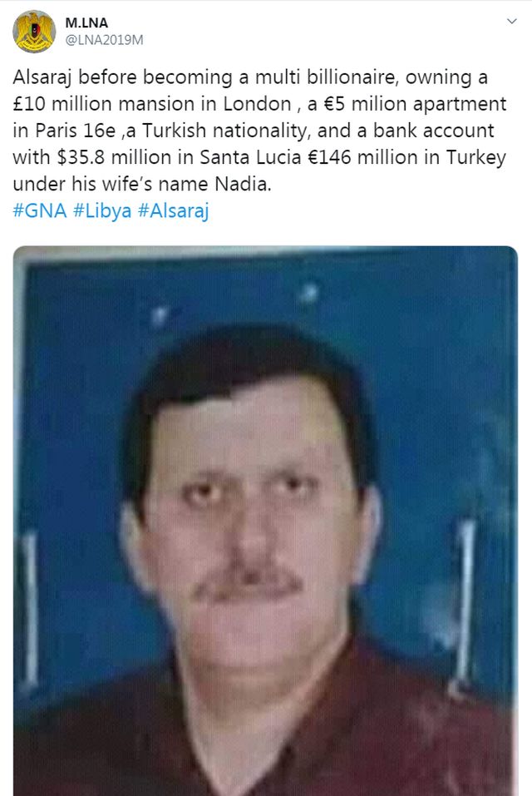Visit the @LNA2019M handle
Image resolution: width=532 pixels, height=796 pixels.
point(104,40)
